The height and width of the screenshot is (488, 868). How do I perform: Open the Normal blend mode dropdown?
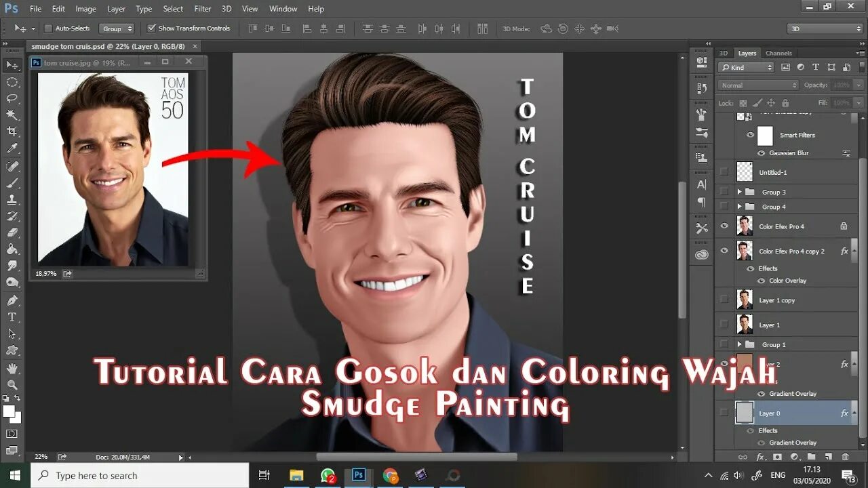click(x=759, y=85)
